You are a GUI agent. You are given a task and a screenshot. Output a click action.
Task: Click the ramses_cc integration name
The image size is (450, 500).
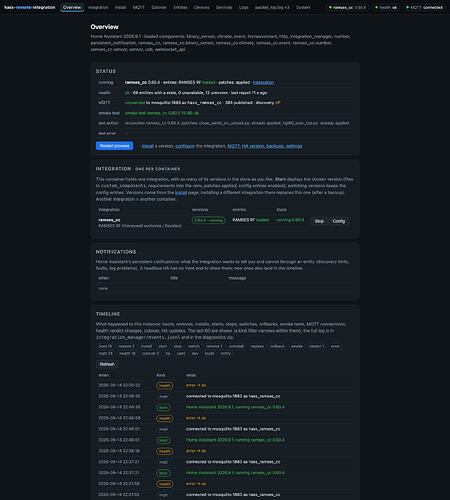(x=109, y=220)
